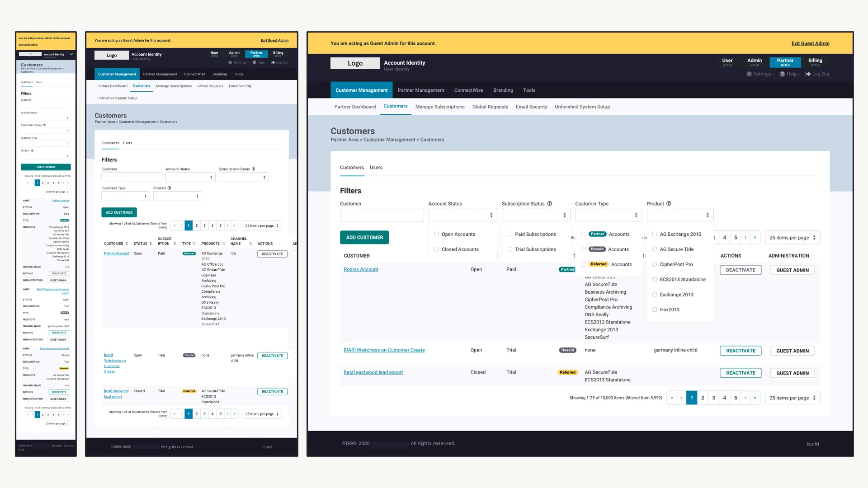Check the Closed Accounts checkbox
The image size is (868, 488).
coord(437,249)
